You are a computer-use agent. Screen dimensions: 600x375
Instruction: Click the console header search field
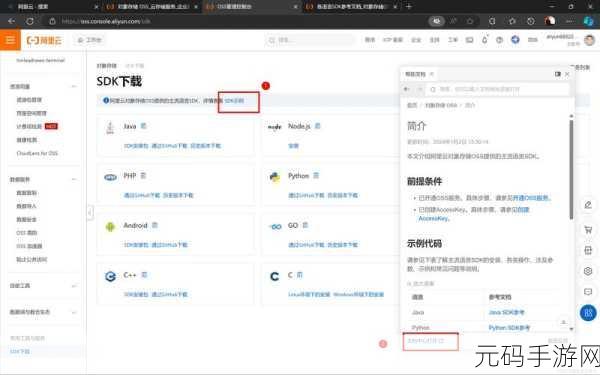[x=310, y=40]
